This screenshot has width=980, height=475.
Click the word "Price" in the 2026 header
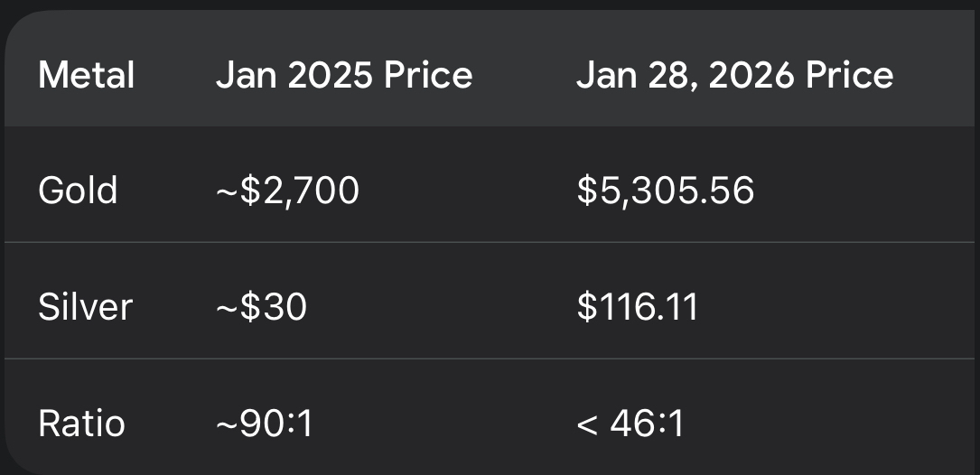(x=849, y=74)
